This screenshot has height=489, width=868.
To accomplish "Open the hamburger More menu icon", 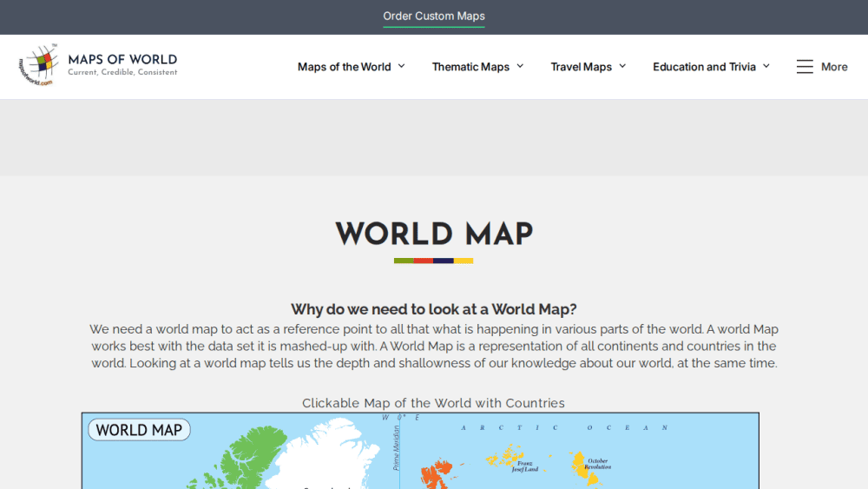I will point(805,67).
